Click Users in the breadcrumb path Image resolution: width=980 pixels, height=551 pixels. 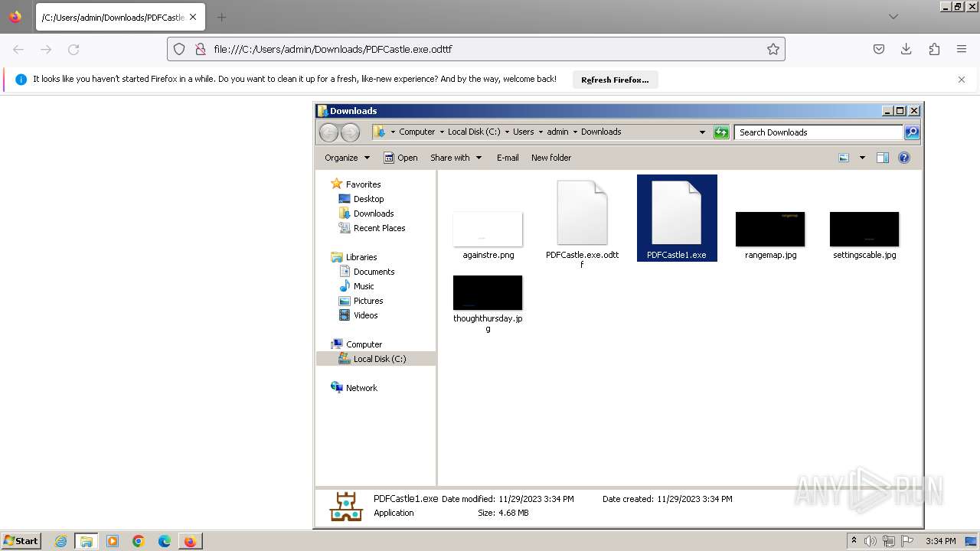(524, 132)
